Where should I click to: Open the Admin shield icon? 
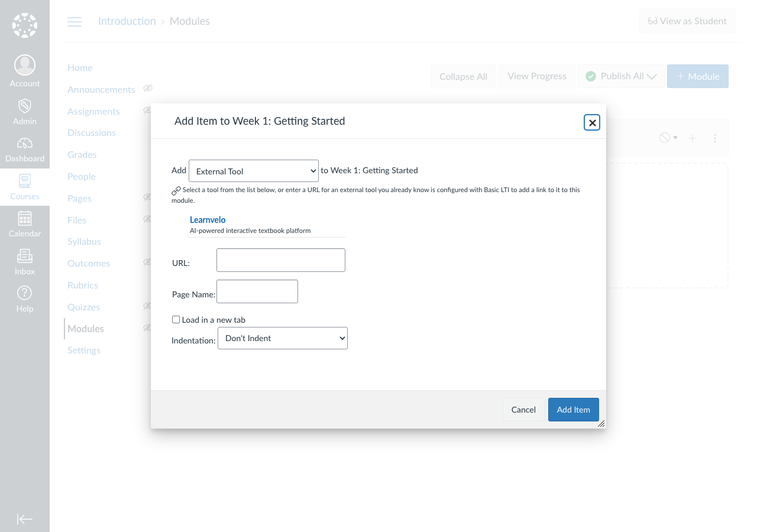click(x=25, y=106)
